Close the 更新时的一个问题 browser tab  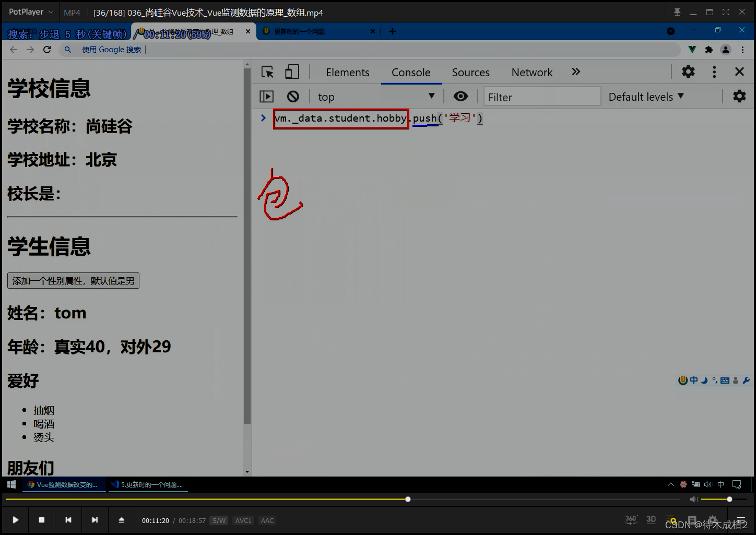coord(373,31)
